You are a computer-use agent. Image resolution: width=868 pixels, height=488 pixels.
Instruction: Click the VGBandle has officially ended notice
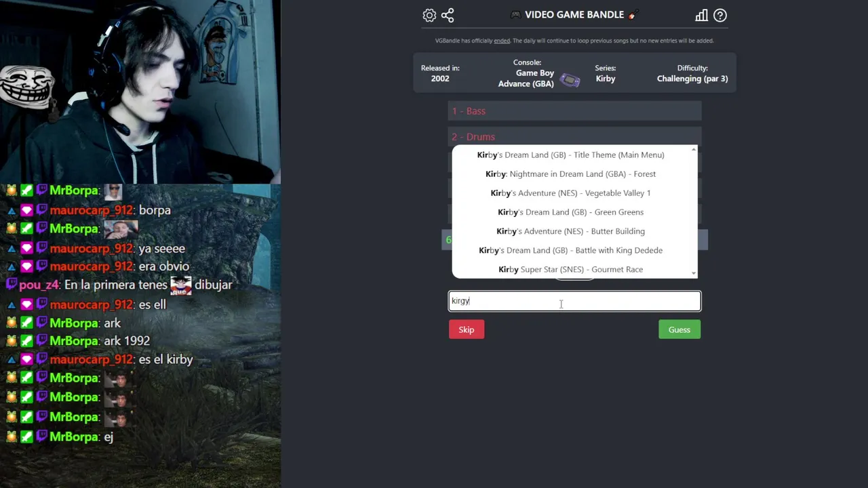pyautogui.click(x=574, y=41)
